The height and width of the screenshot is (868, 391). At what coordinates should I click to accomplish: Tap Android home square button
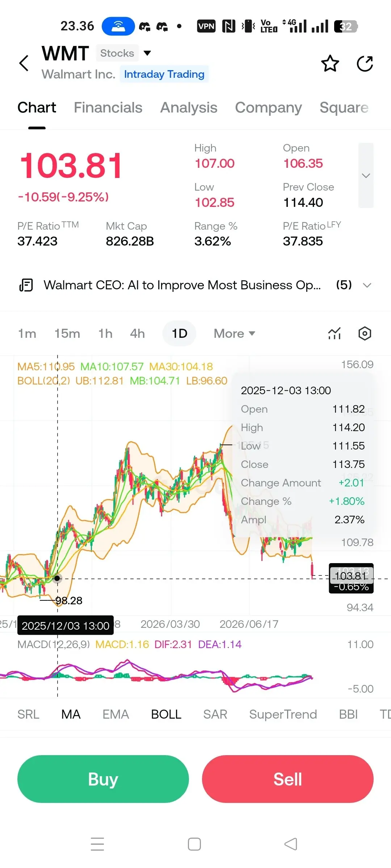click(194, 844)
